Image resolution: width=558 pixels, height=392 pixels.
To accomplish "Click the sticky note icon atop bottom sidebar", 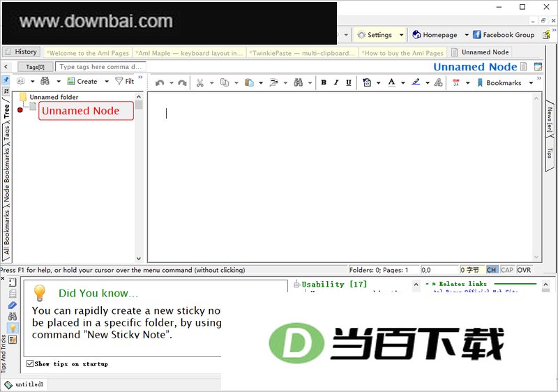I will 13,282.
